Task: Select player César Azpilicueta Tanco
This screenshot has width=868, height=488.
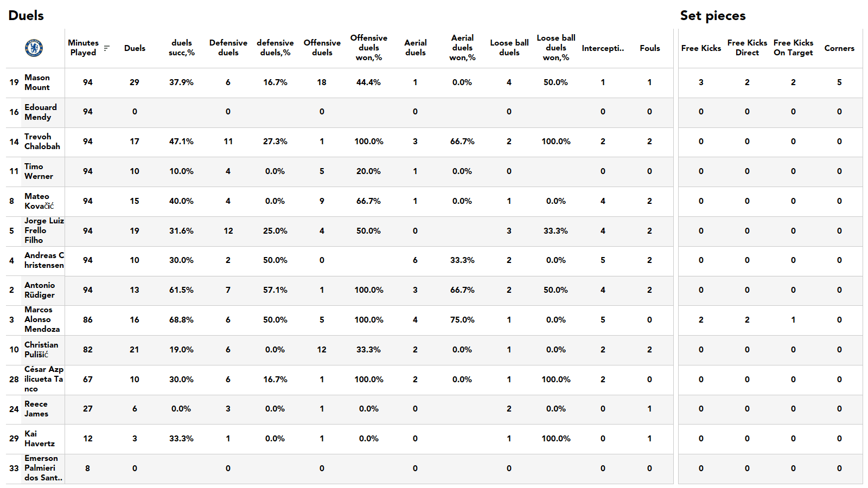Action: click(x=44, y=379)
